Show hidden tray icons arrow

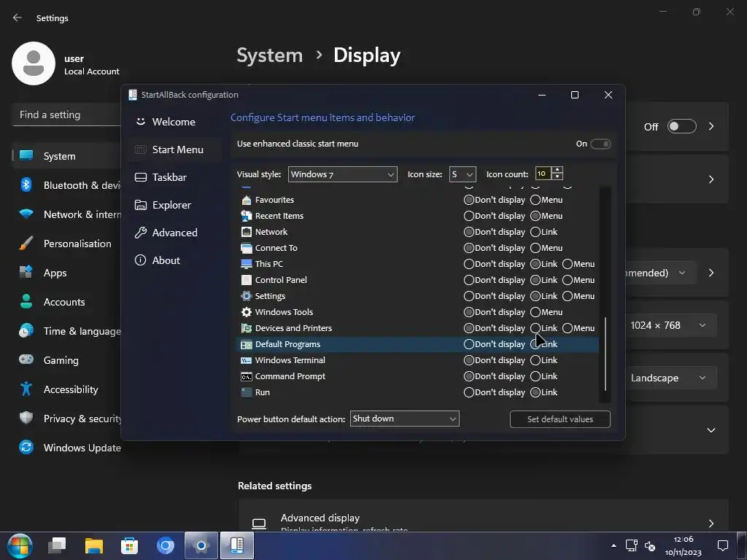(x=614, y=545)
